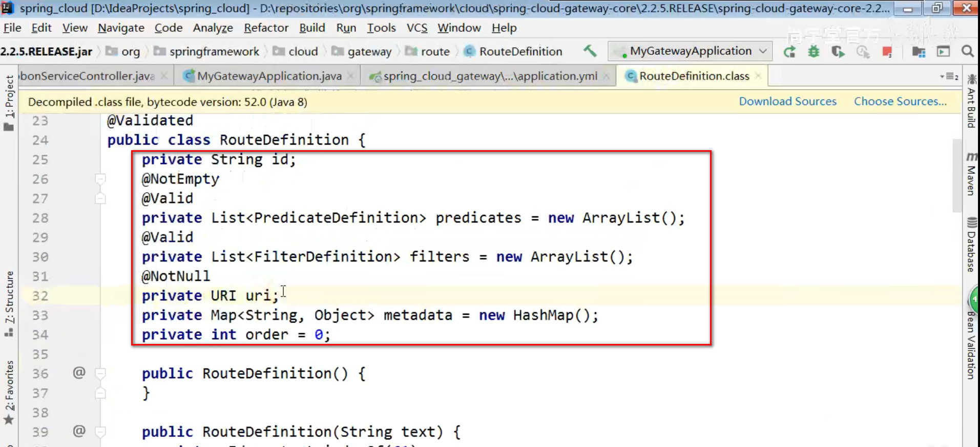The height and width of the screenshot is (447, 980).
Task: Show the hidden editor tabs list
Action: pos(949,76)
